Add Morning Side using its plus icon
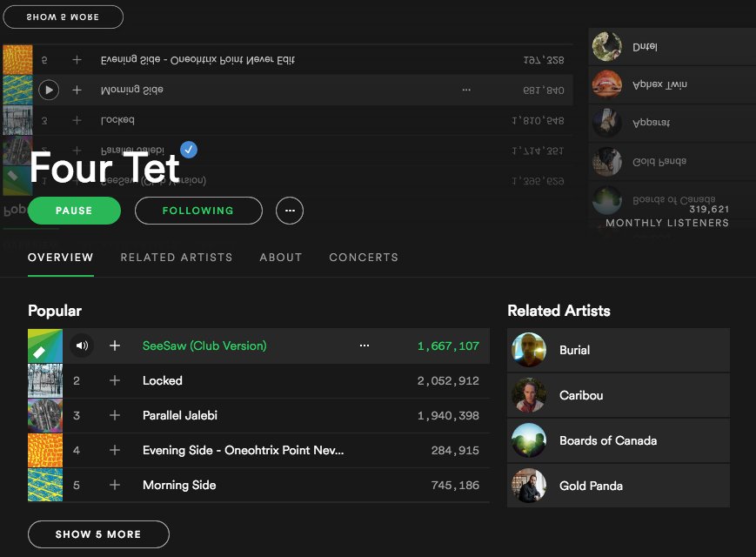756x557 pixels. (114, 485)
